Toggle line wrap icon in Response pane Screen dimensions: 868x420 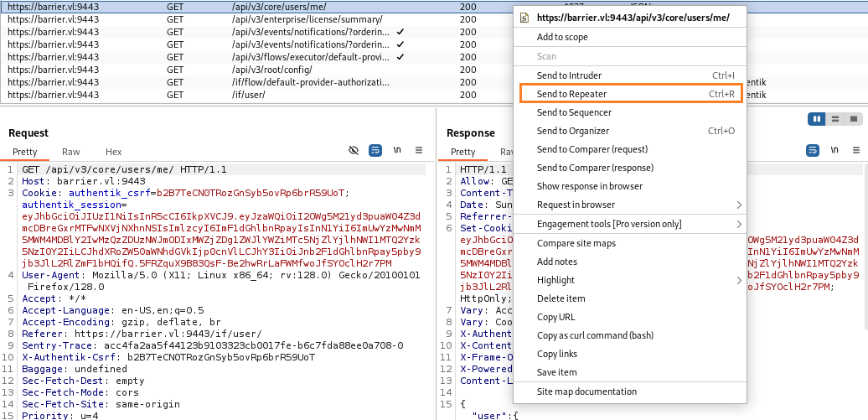point(813,150)
